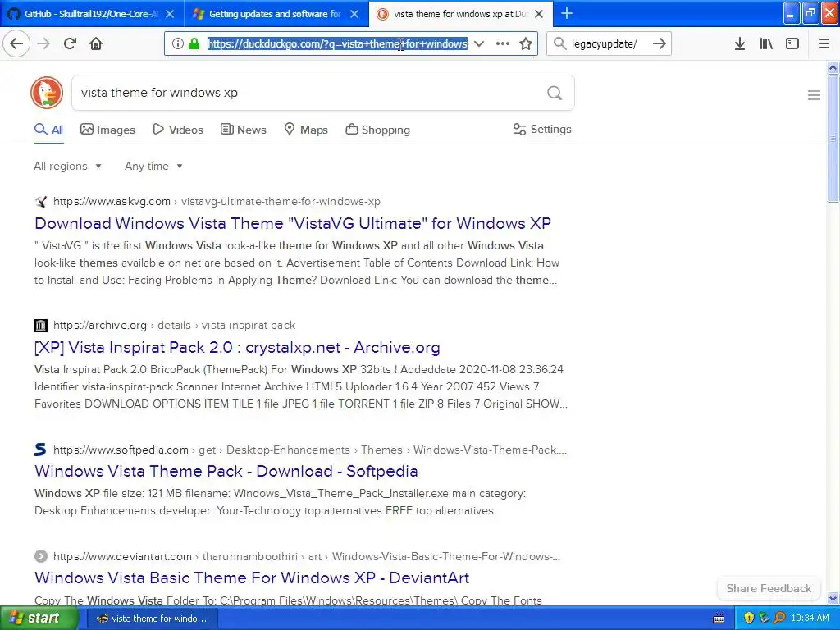Open Windows Vista Theme Pack Softpedia result
This screenshot has width=840, height=630.
click(226, 471)
